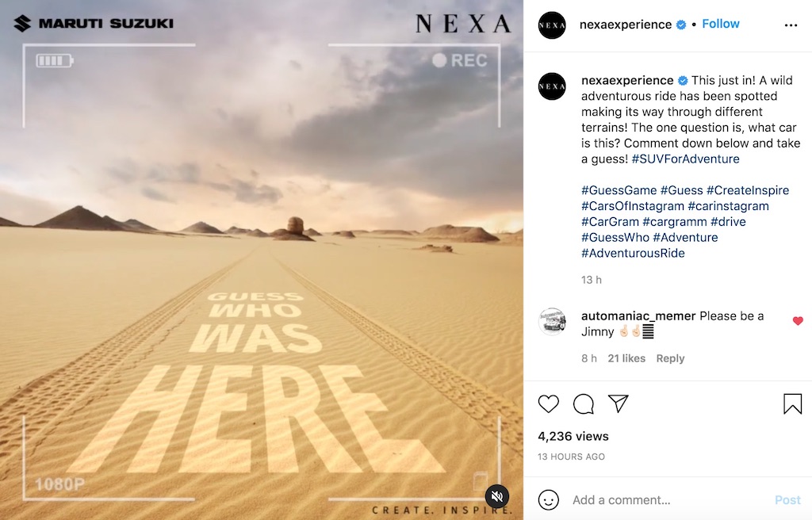Open the #SUVForAdventure hashtag
This screenshot has height=520, width=812.
[685, 159]
